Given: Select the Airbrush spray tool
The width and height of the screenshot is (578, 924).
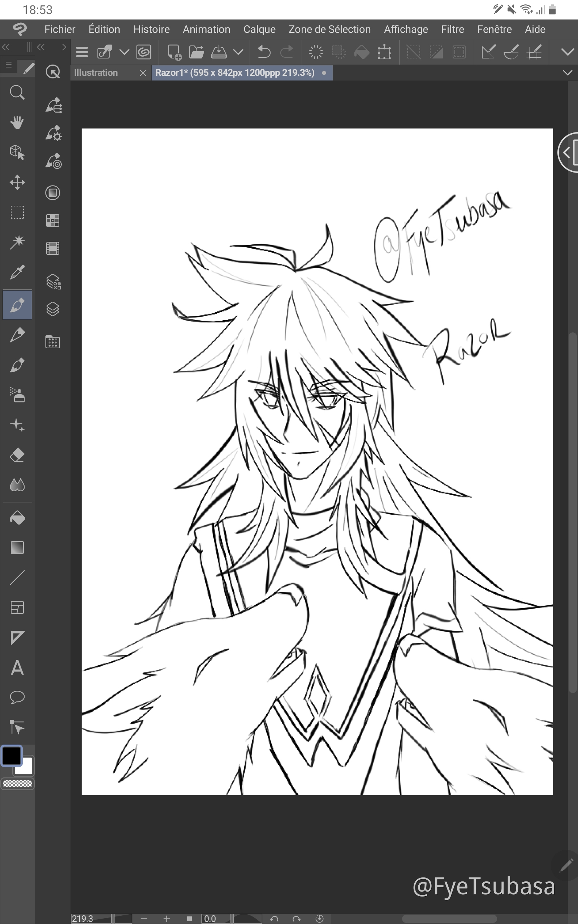Looking at the screenshot, I should [x=17, y=395].
